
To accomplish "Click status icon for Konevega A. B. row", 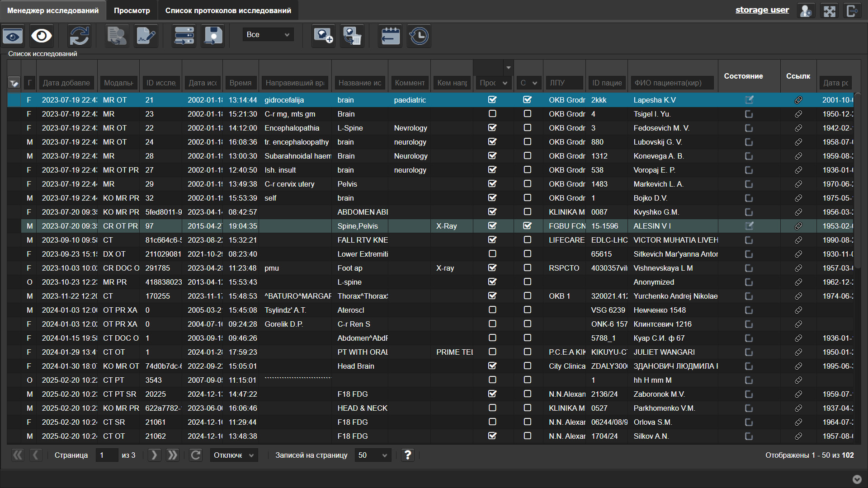I will coord(749,156).
